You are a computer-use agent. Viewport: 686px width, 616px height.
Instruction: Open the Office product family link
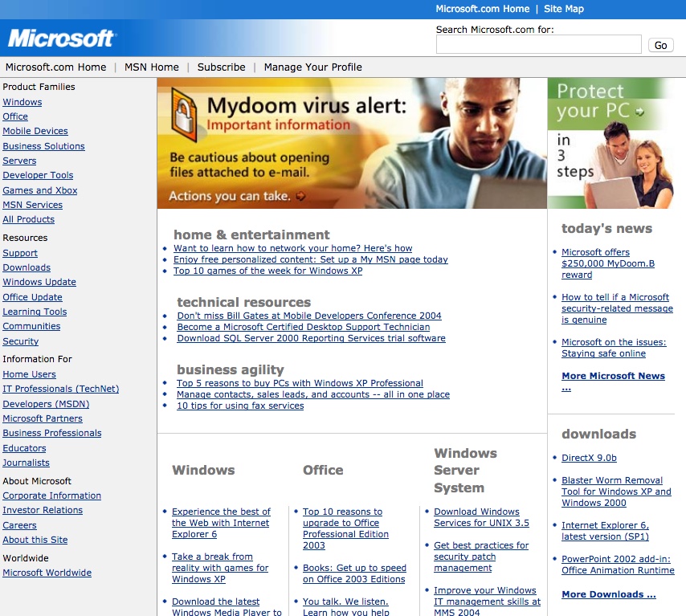click(15, 116)
